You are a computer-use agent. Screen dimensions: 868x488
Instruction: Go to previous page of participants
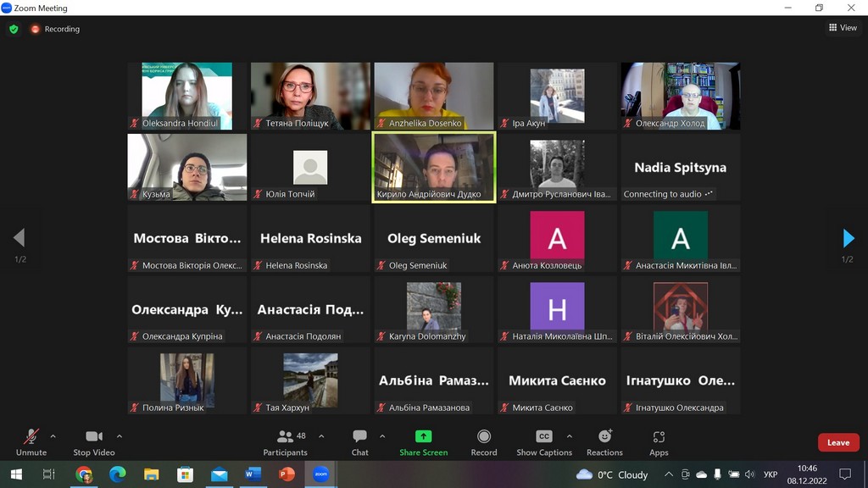pos(19,238)
